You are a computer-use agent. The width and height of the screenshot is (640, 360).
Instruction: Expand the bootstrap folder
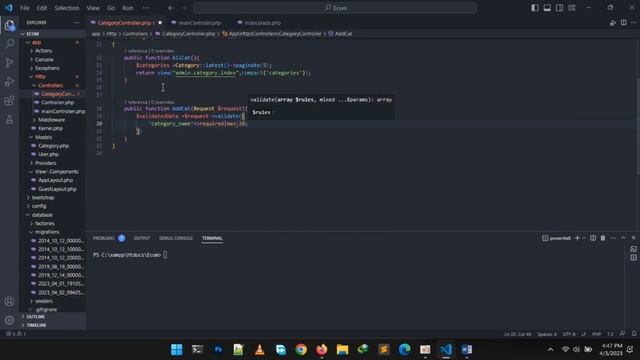click(x=43, y=198)
